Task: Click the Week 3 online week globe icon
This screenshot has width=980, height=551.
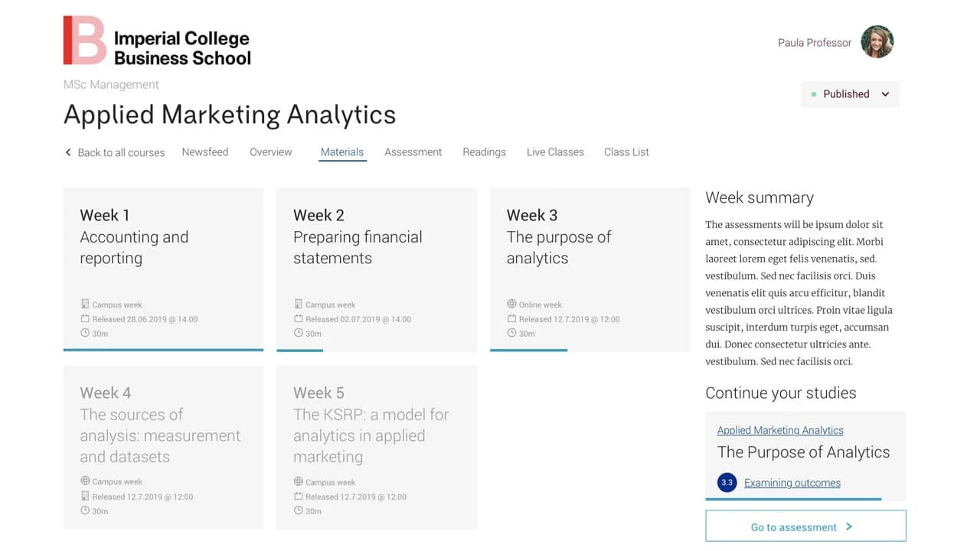Action: click(x=511, y=304)
